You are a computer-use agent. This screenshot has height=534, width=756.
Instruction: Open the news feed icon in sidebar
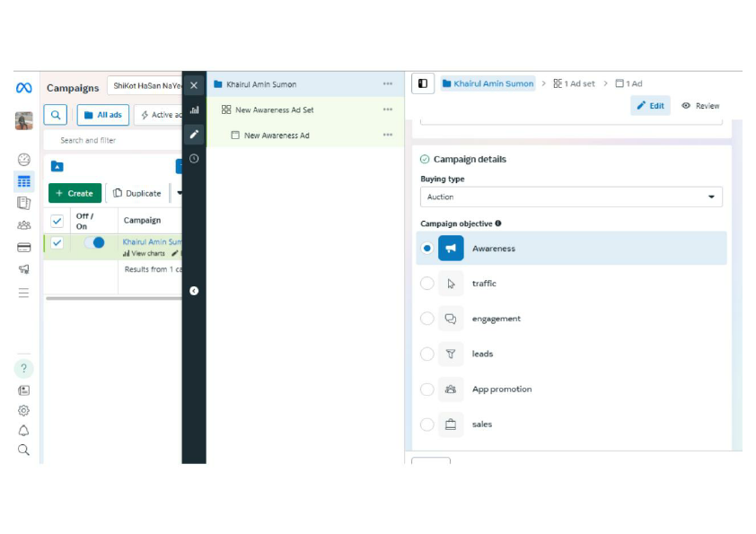[x=23, y=390]
